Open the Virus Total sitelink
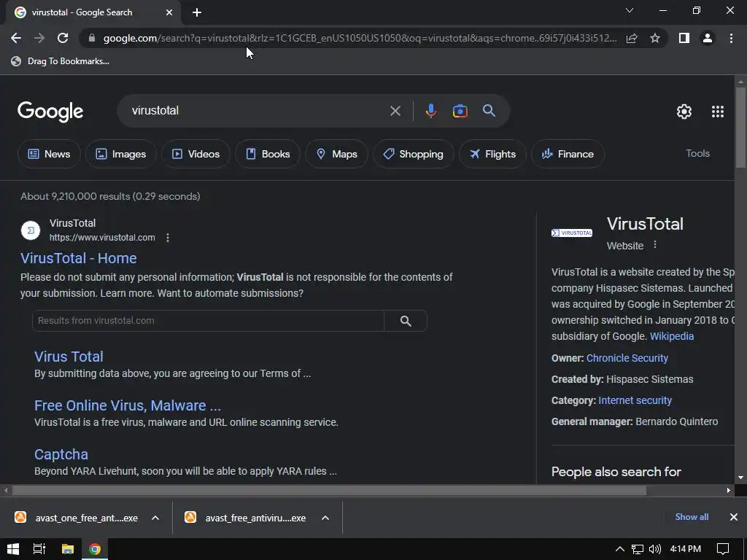The width and height of the screenshot is (747, 560). (x=69, y=356)
